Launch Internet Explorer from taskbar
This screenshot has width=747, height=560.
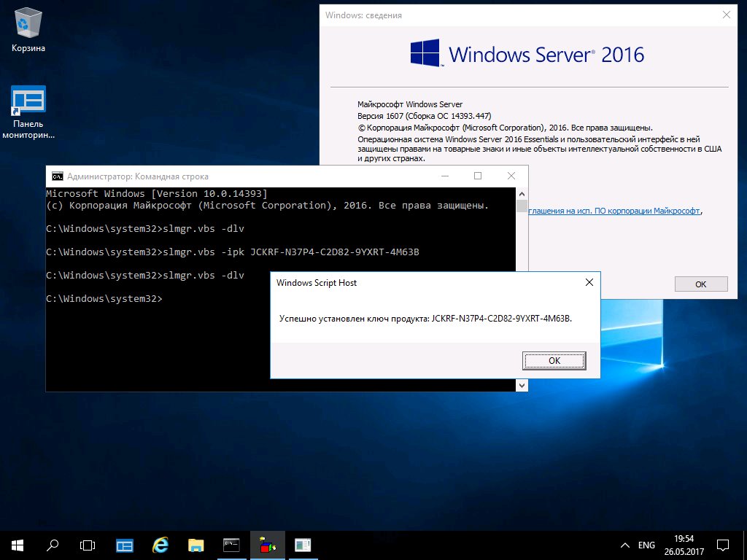(160, 545)
